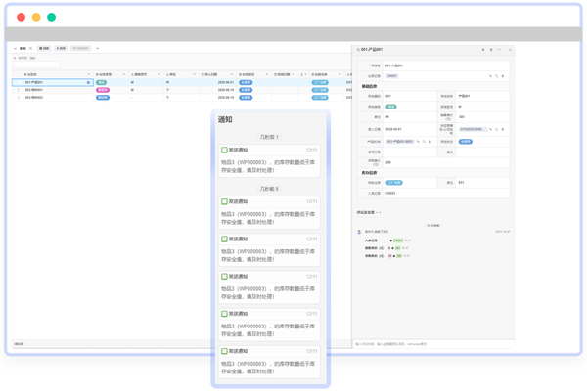Click the comment input box at the panel bottom

click(433, 344)
